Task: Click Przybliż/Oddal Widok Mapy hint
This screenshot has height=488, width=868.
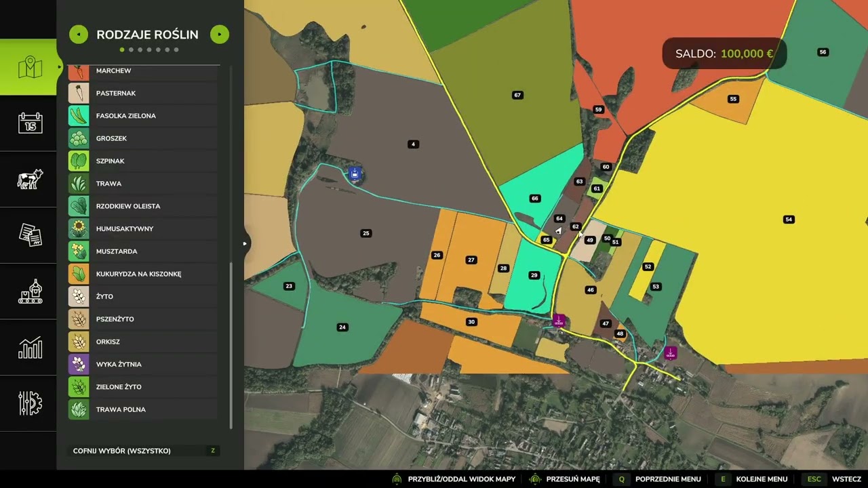Action: (454, 479)
